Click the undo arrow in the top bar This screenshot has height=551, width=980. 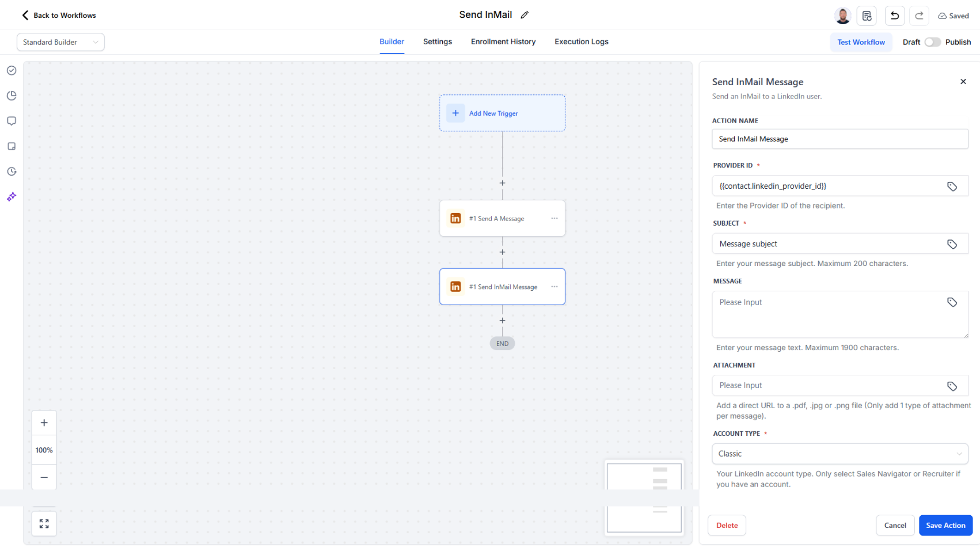click(894, 16)
